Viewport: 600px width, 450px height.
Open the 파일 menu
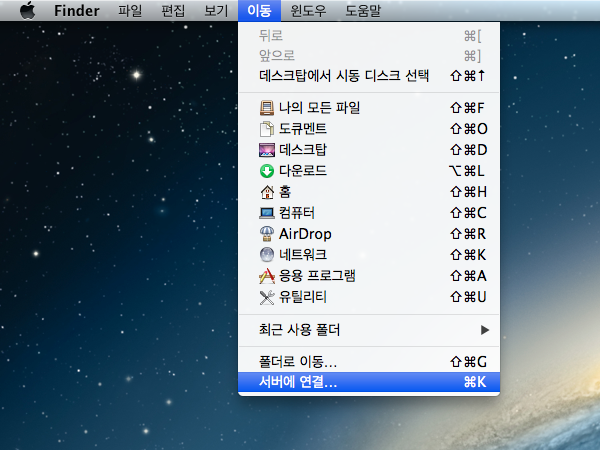130,11
